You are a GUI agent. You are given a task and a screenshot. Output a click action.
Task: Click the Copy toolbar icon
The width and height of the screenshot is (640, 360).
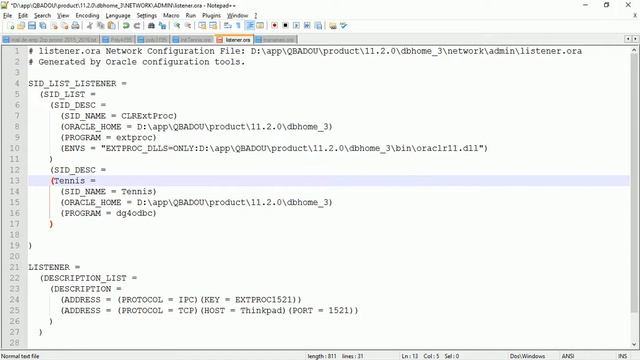(x=100, y=26)
